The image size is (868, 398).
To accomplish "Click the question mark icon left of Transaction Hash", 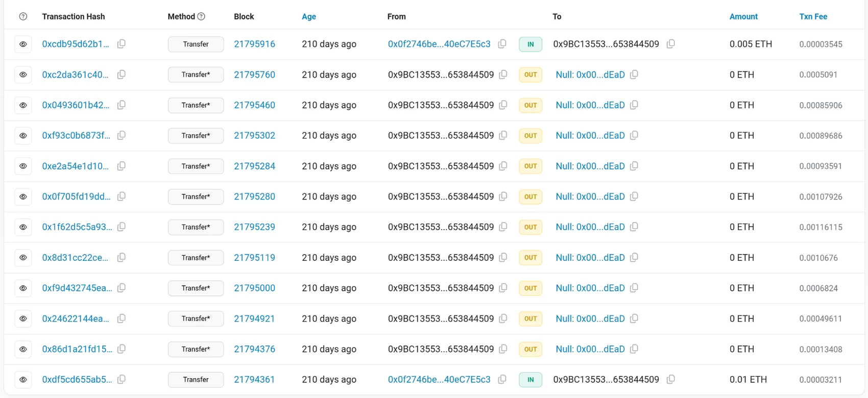I will click(x=23, y=16).
